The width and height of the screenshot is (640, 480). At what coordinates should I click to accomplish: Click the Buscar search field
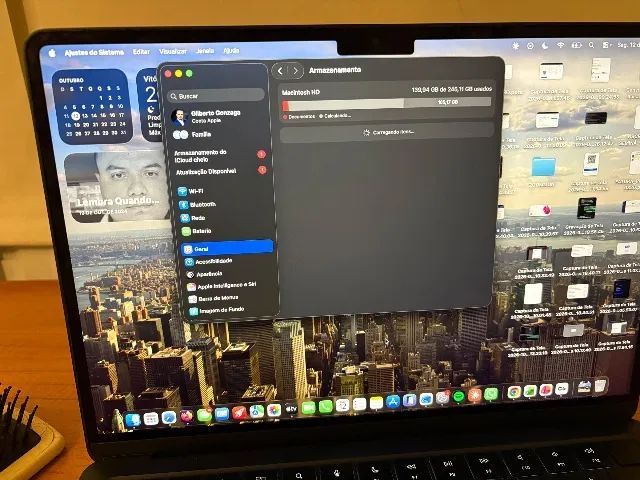point(216,96)
